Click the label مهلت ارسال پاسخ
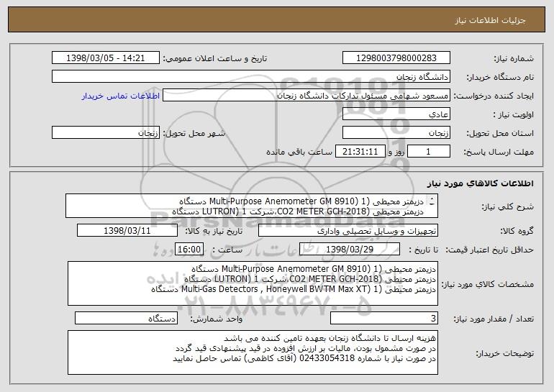The height and width of the screenshot is (392, 554). 499,152
